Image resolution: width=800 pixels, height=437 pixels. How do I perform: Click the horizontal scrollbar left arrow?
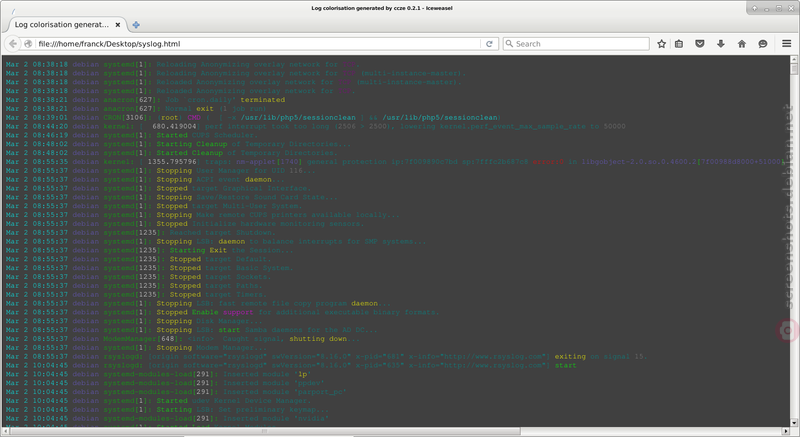[x=5, y=431]
